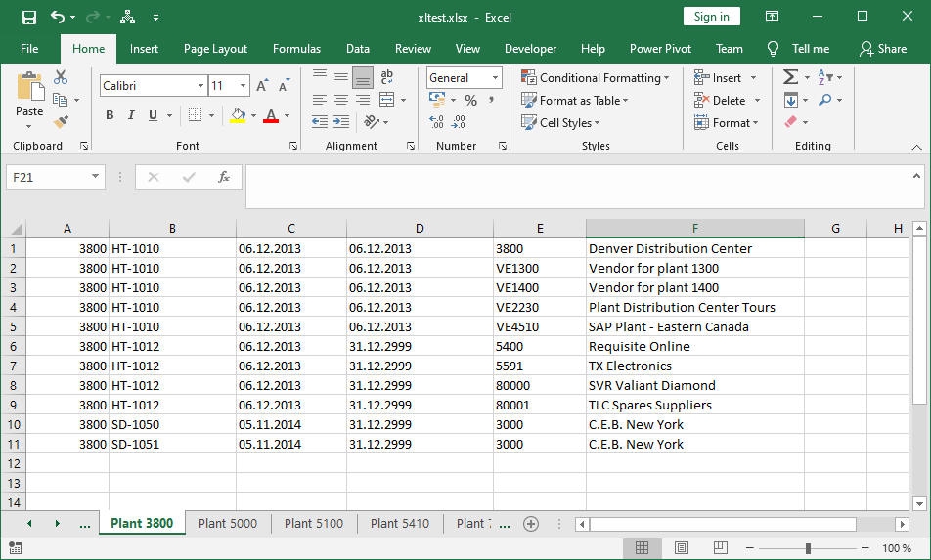The height and width of the screenshot is (560, 931).
Task: Click the zoom slider handle in status bar
Action: (x=809, y=548)
